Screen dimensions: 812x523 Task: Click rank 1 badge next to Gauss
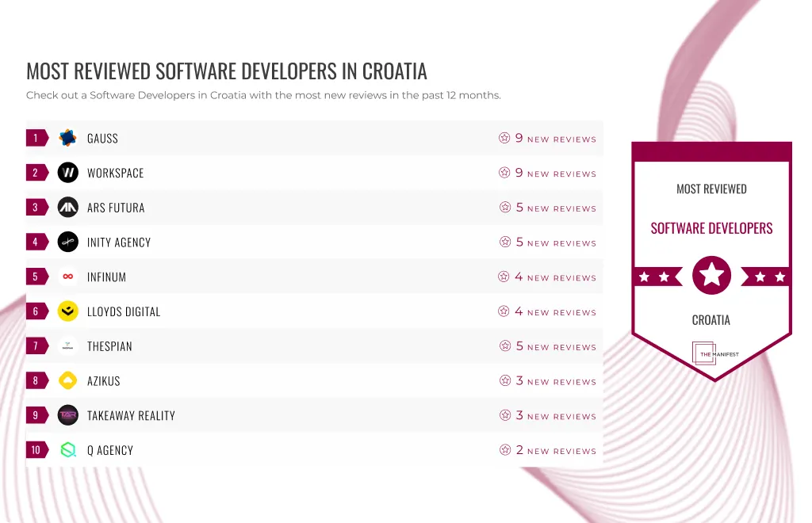pyautogui.click(x=37, y=138)
